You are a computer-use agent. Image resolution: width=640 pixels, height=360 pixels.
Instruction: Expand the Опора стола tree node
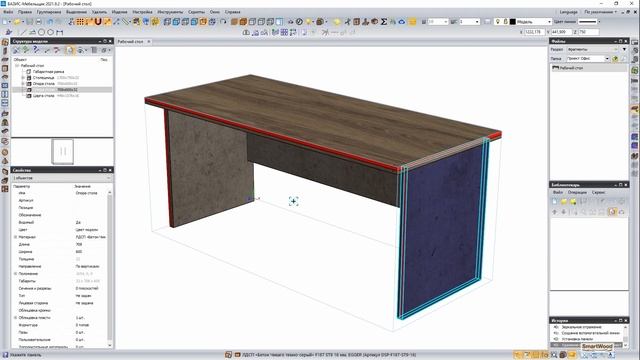pos(23,84)
